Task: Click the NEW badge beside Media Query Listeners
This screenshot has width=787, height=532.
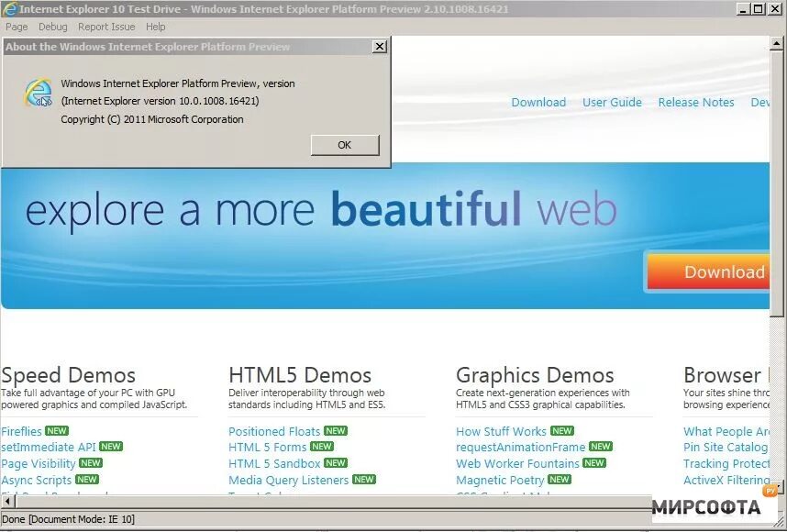Action: (364, 480)
